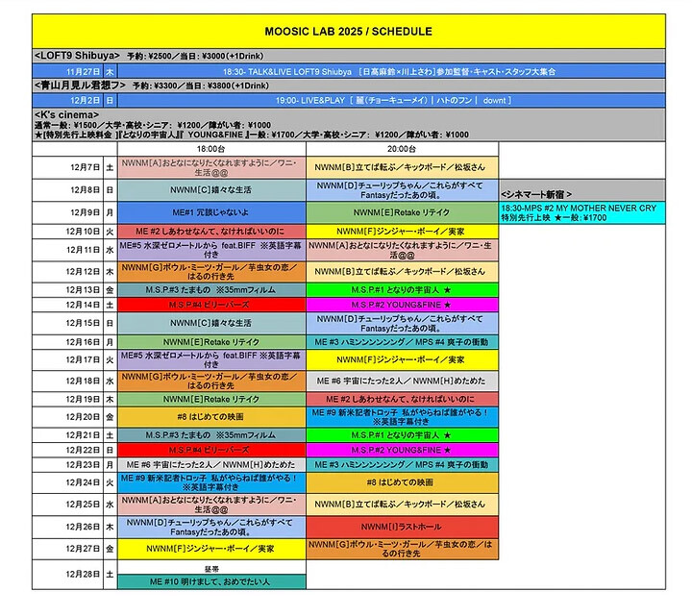This screenshot has width=692, height=616.
Task: Click NWNM[A] in the 12月25日 row
Action: point(211,505)
